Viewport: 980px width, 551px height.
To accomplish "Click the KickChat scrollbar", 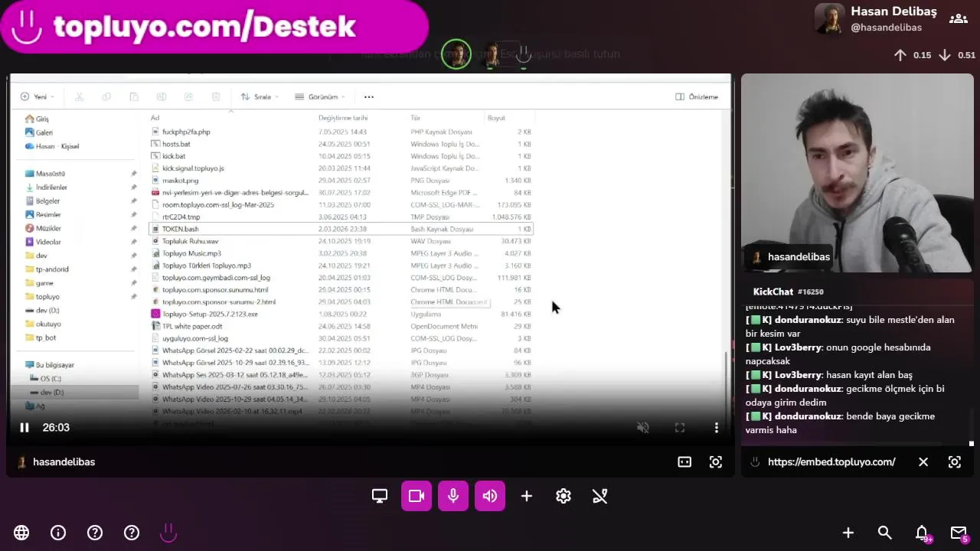I will pos(971,425).
